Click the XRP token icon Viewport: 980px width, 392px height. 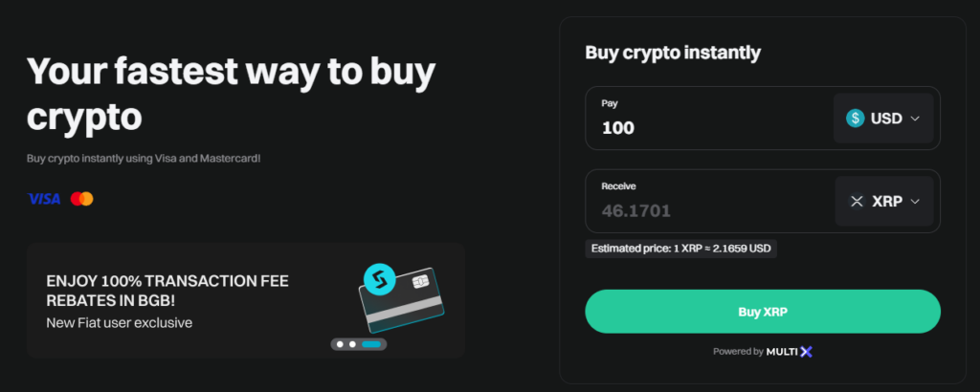click(x=857, y=202)
